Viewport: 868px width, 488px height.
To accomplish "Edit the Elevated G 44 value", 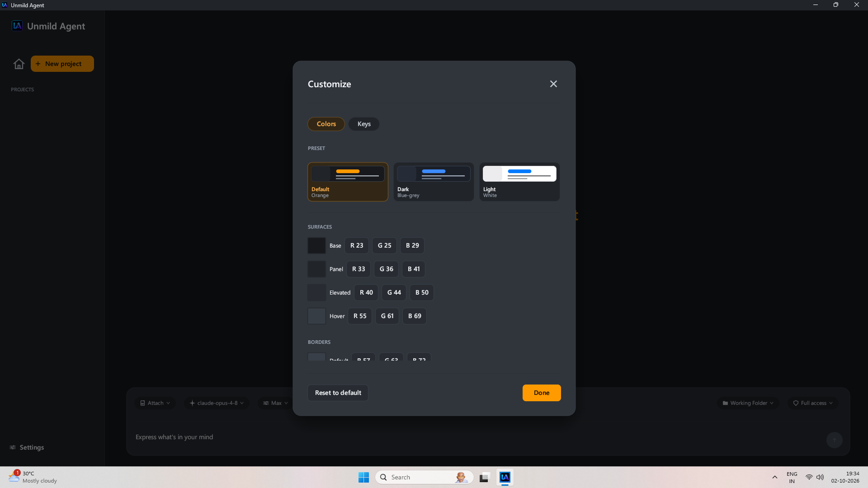I will 394,292.
